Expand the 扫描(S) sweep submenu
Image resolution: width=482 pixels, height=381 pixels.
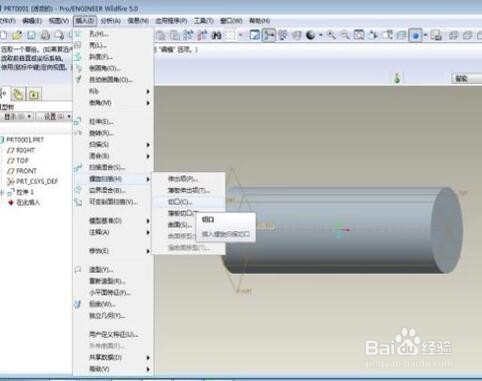(x=113, y=145)
